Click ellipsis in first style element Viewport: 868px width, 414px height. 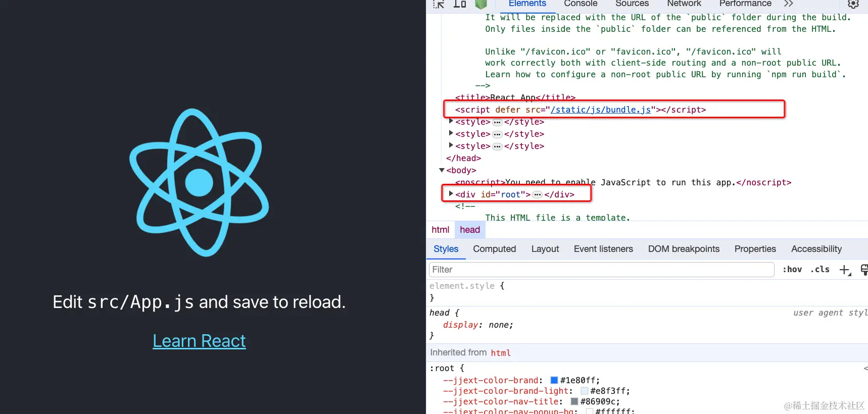pyautogui.click(x=497, y=122)
